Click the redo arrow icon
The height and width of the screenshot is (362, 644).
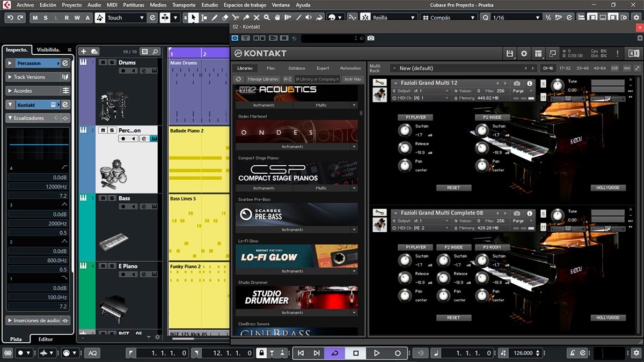(20, 18)
